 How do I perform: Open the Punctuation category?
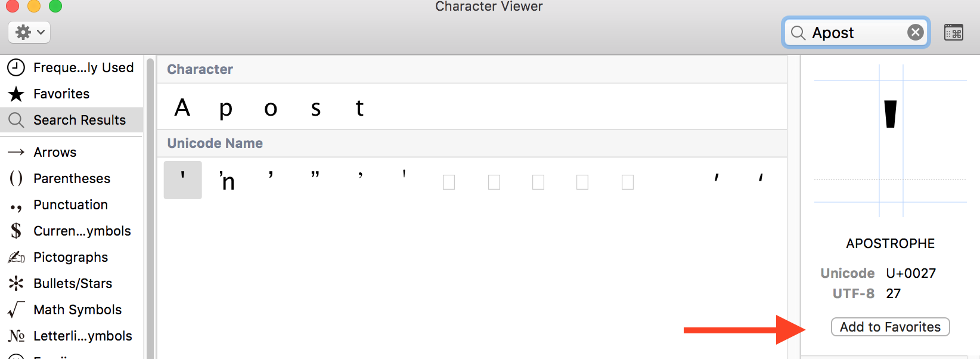tap(70, 205)
